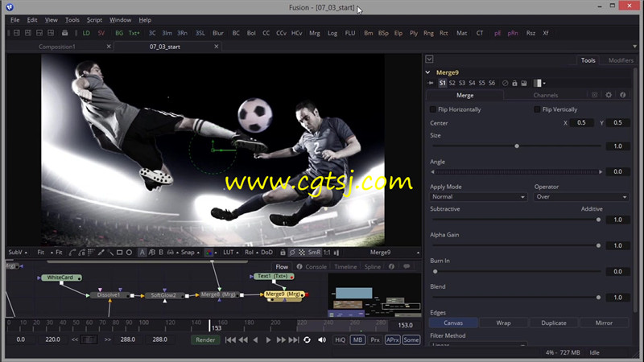Select settings version S2
644x362 pixels.
pos(452,83)
